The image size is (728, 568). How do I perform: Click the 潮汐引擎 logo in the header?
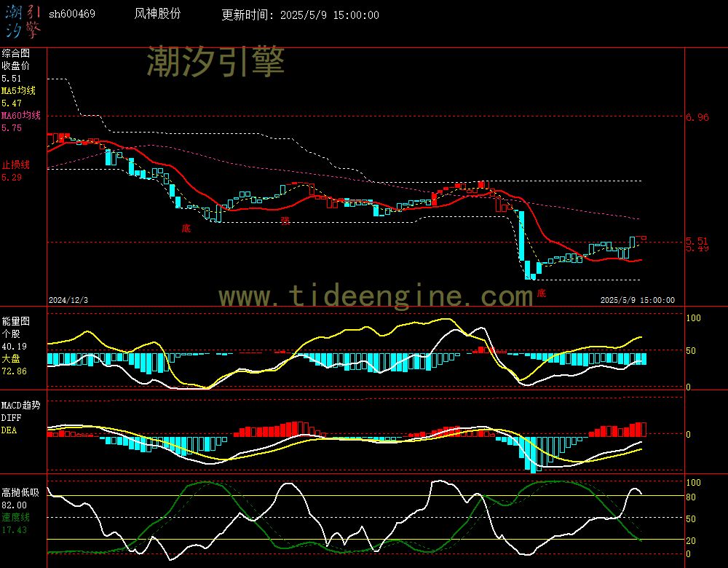point(23,21)
